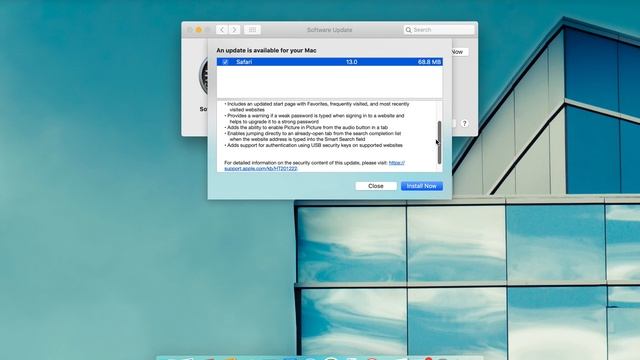Click the note about Picture in Picture
This screenshot has height=360, width=640.
tap(306, 127)
